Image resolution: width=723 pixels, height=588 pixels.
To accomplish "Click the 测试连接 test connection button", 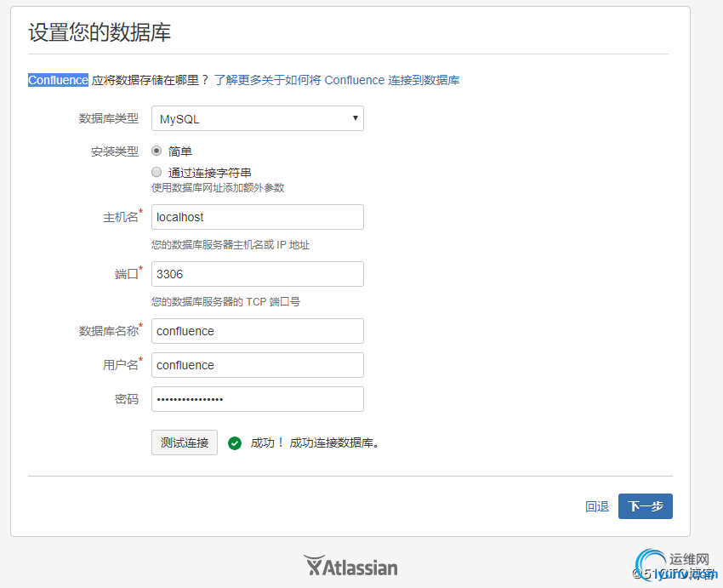I will [185, 442].
